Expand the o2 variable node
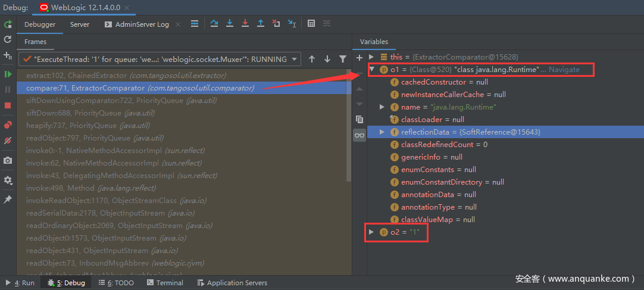 tap(373, 232)
